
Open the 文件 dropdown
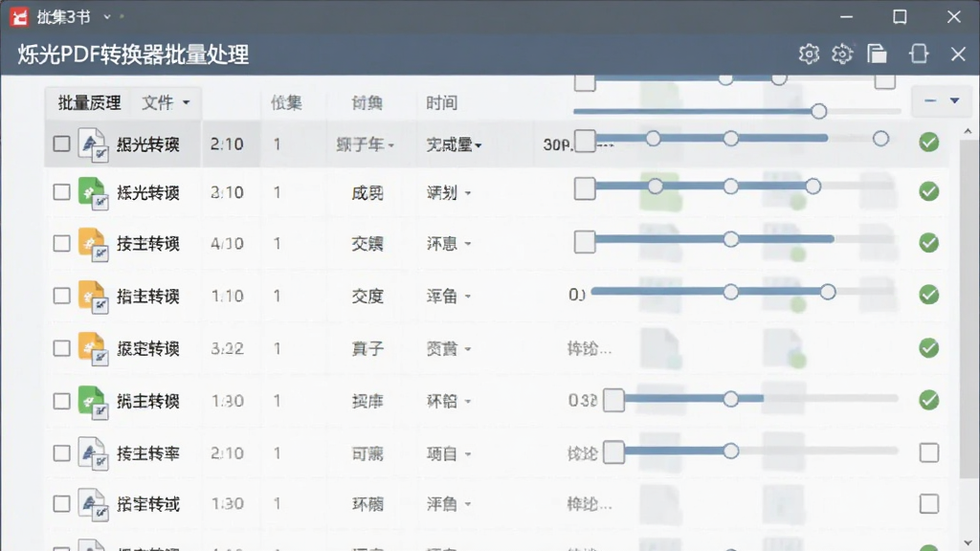pos(166,102)
